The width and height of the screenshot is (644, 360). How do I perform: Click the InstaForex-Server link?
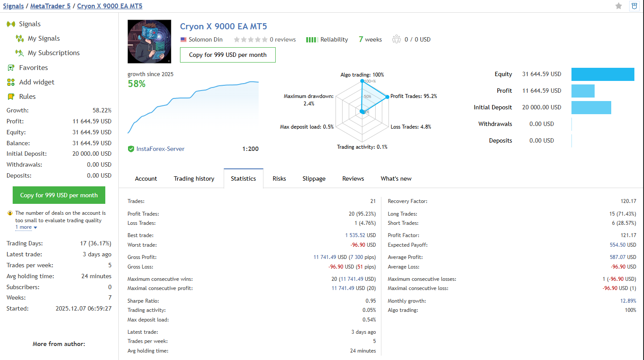(160, 149)
